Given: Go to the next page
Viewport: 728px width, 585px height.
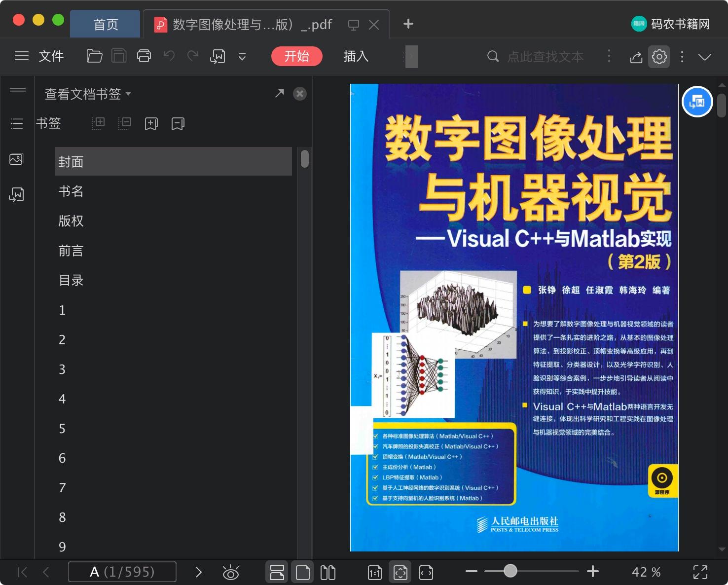Looking at the screenshot, I should point(199,572).
